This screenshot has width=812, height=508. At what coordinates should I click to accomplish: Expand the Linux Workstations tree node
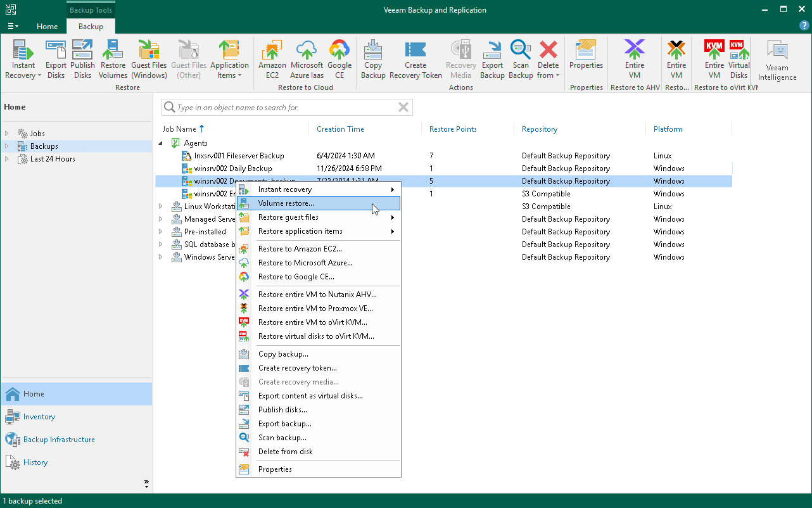[162, 206]
